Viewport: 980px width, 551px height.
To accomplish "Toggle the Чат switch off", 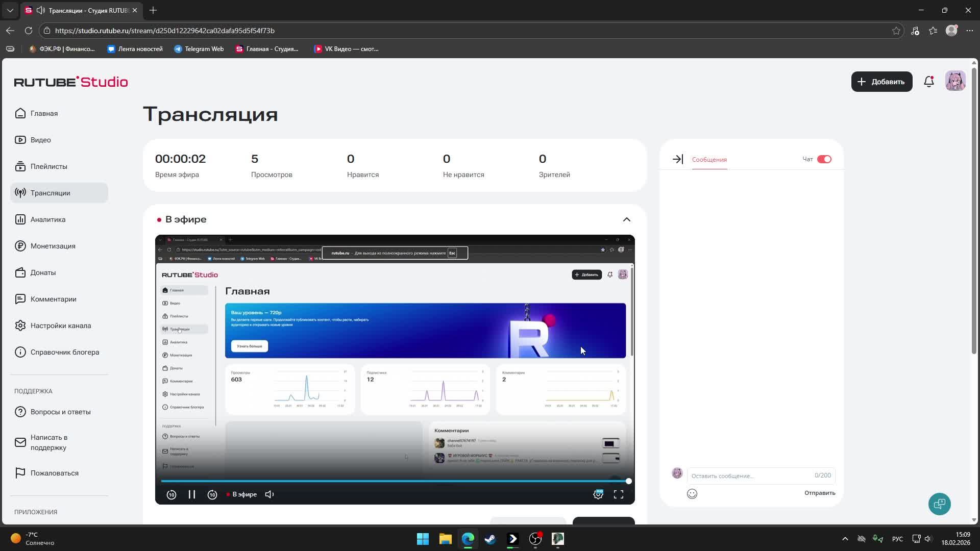I will (825, 159).
